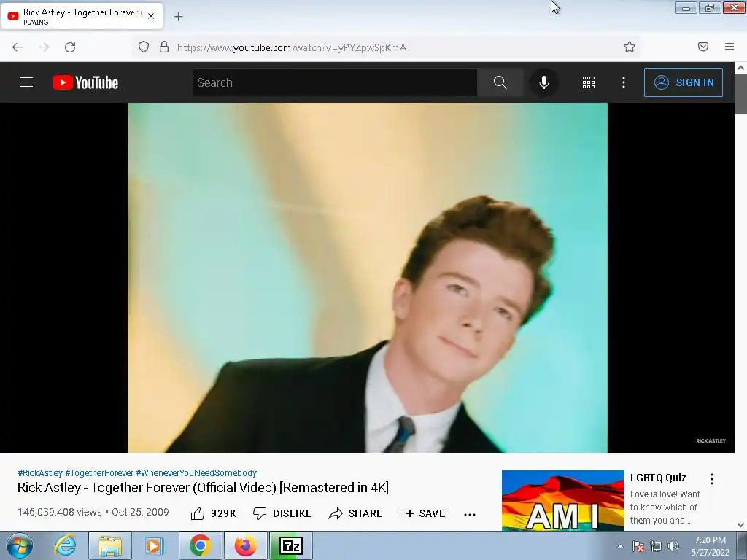Screen dimensions: 747x560
Task: Open the #WheneverYouNeedSomebody hashtag link
Action: click(x=196, y=472)
